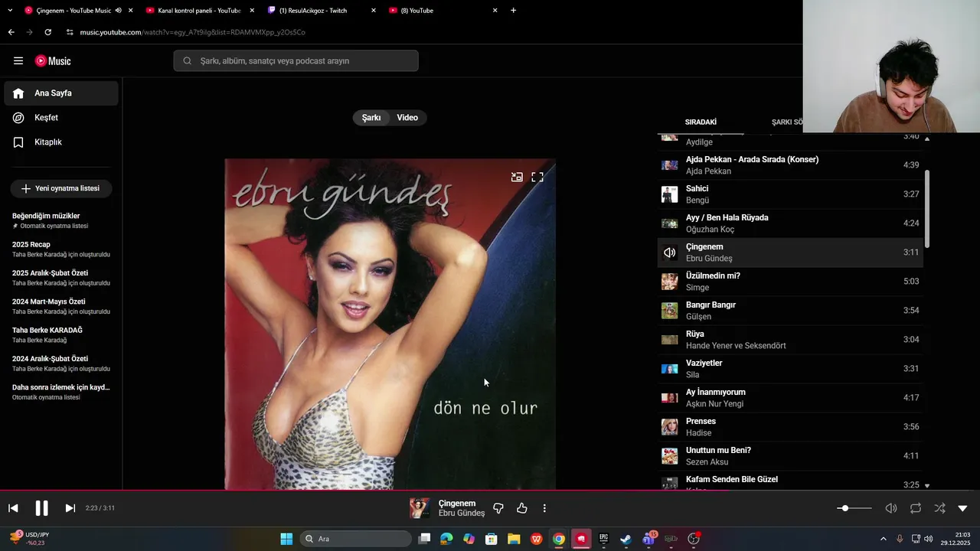Create new playlist with Yeni oynatma listesi
The height and width of the screenshot is (551, 980).
61,188
